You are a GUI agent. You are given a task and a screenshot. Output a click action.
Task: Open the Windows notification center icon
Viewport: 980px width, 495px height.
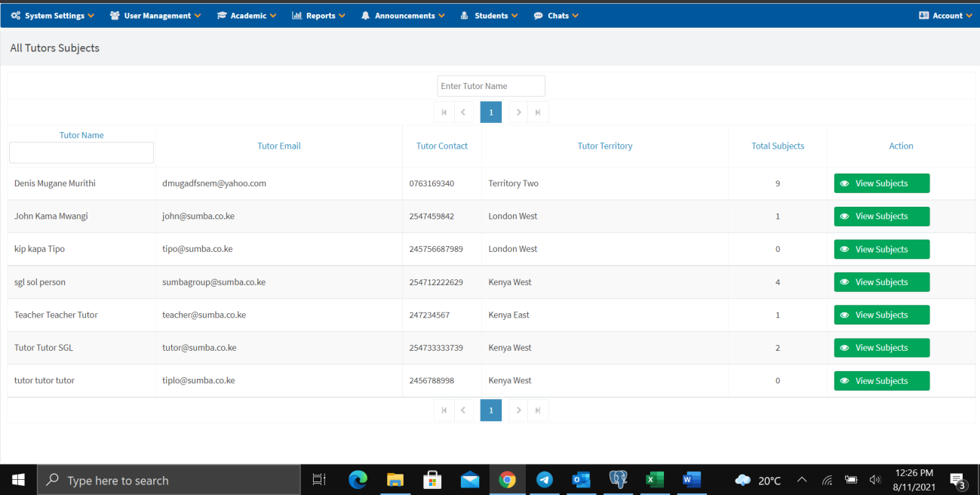click(x=958, y=481)
